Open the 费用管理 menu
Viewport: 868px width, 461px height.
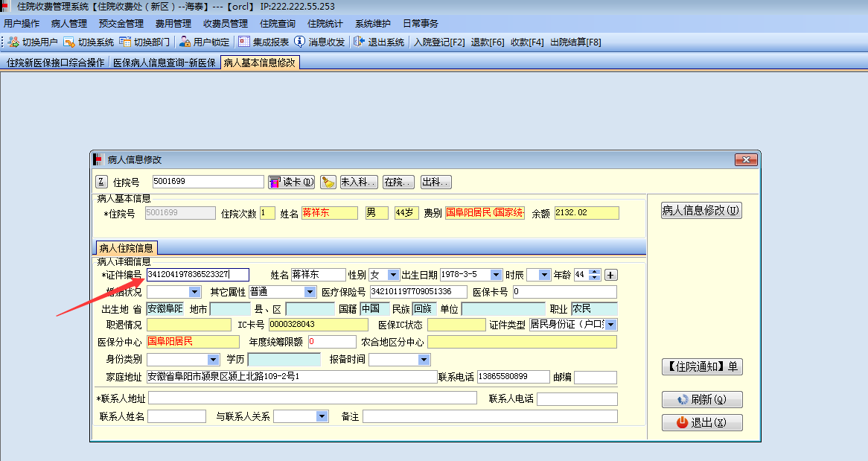click(x=173, y=24)
